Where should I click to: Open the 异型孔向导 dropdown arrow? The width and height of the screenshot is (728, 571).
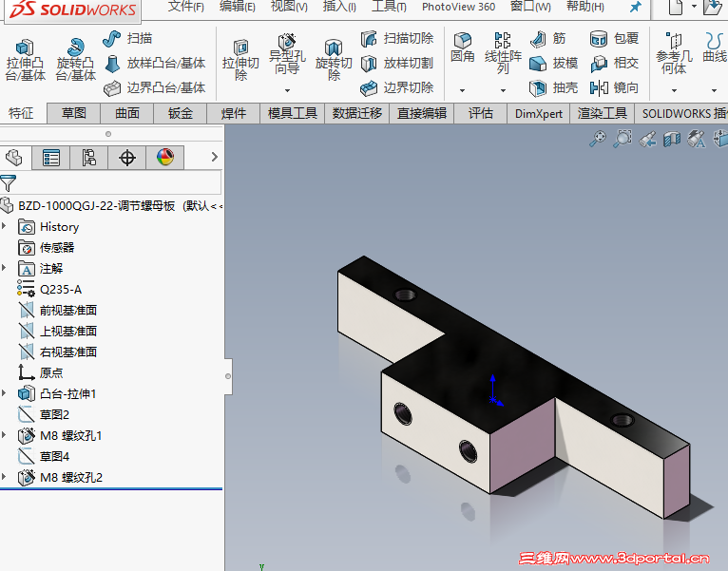click(287, 90)
